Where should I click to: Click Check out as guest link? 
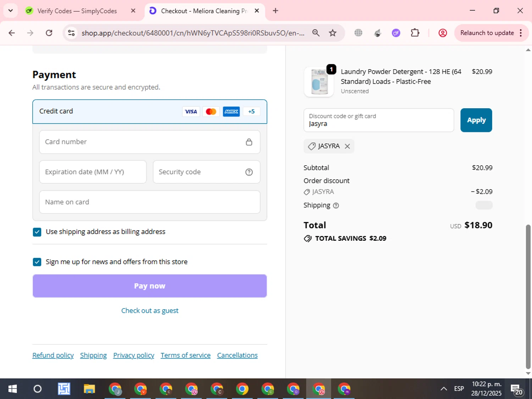coord(150,311)
